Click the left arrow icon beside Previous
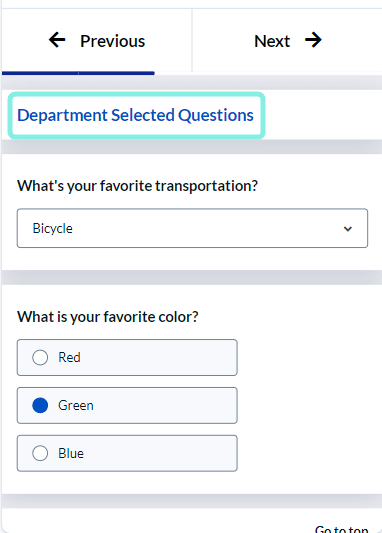 (x=57, y=40)
